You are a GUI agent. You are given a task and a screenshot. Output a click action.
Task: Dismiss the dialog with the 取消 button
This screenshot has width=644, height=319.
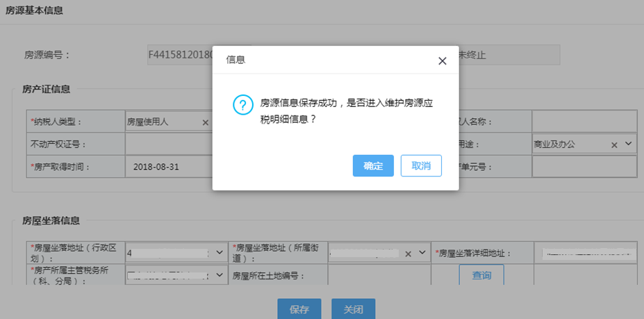[x=421, y=165]
